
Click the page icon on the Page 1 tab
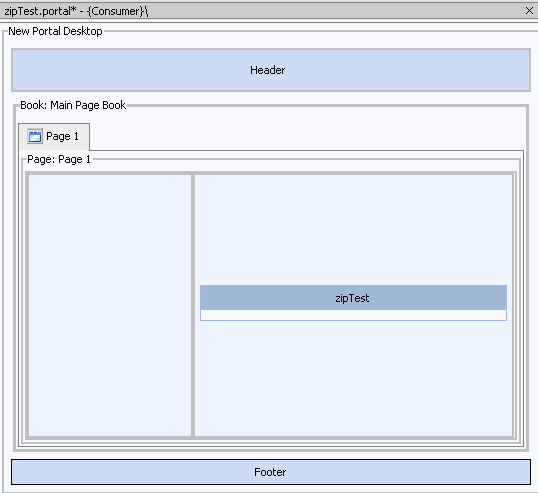click(x=35, y=136)
